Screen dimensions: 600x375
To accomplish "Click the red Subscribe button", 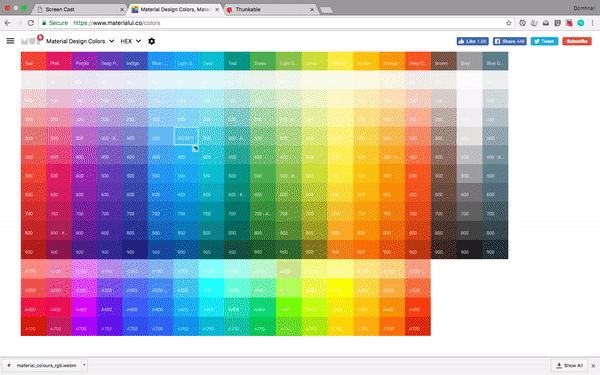I will [577, 41].
